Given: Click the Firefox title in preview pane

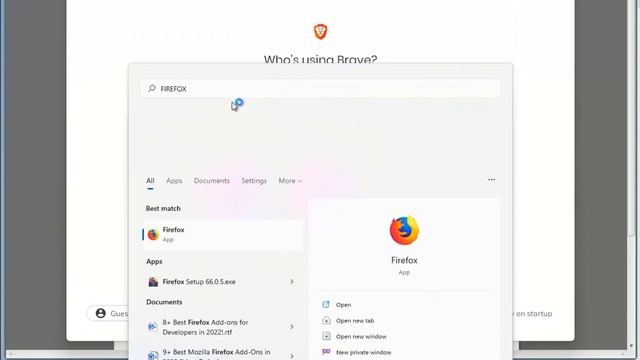Looking at the screenshot, I should tap(404, 260).
